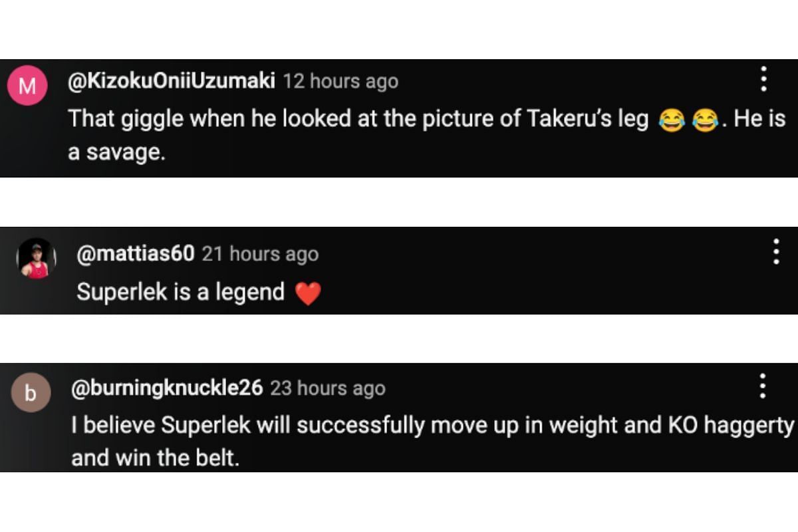The image size is (798, 532).
Task: Click mattias60's profile photo avatar
Action: tap(37, 259)
